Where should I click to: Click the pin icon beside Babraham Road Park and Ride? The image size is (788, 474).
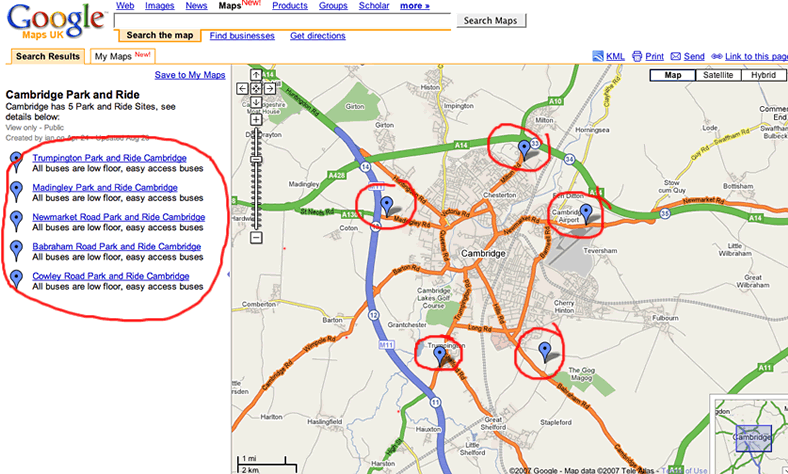tap(17, 250)
